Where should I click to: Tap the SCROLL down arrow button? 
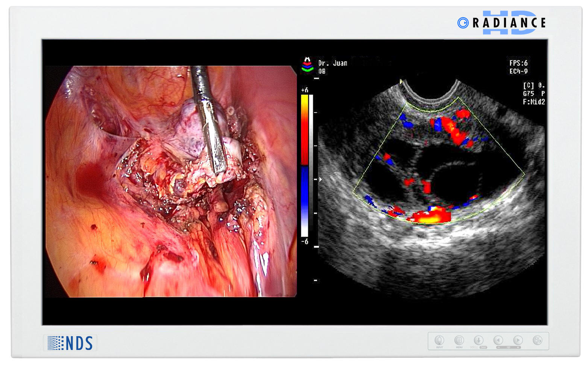coord(479,341)
